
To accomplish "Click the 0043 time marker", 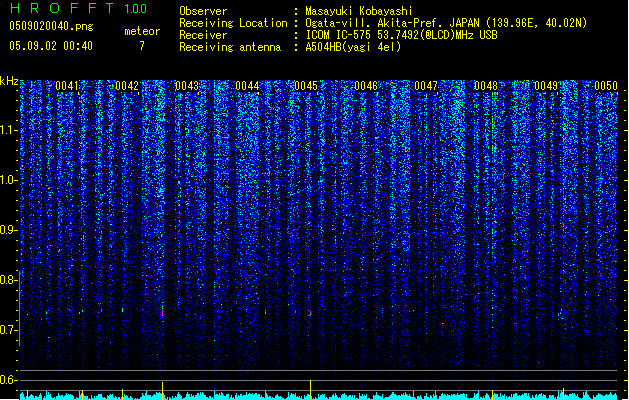I will (x=187, y=86).
